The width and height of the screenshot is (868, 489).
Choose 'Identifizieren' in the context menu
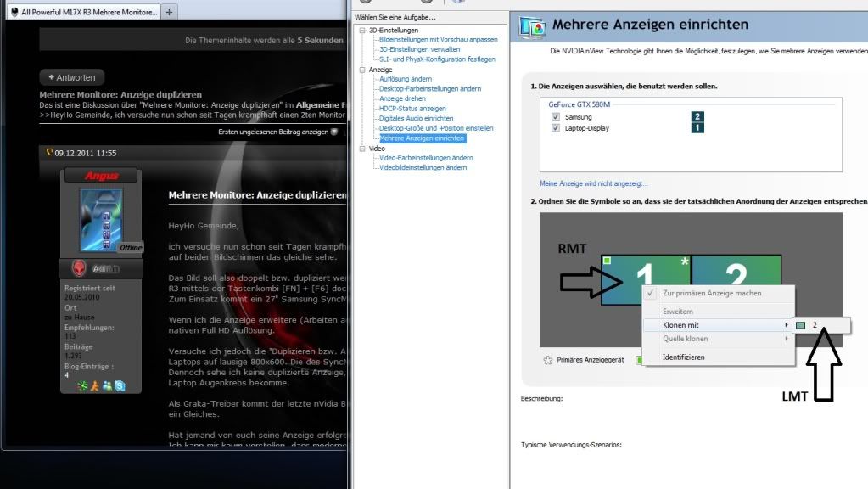coord(683,357)
